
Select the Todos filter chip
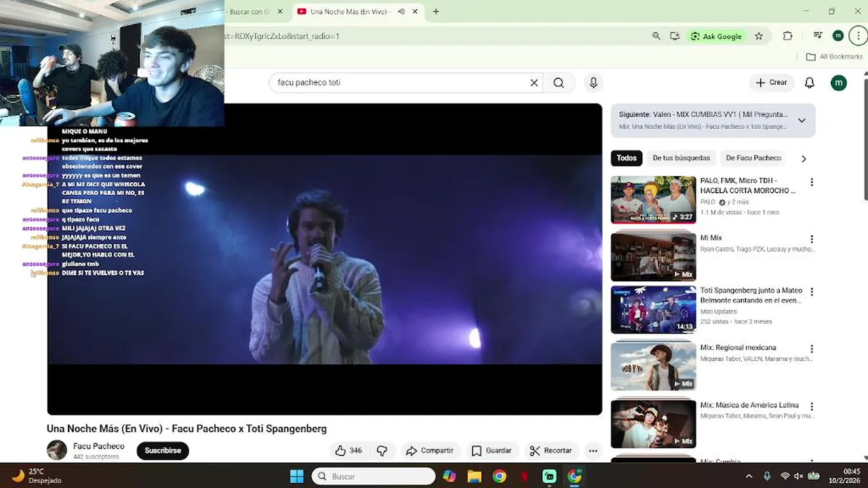tap(627, 158)
